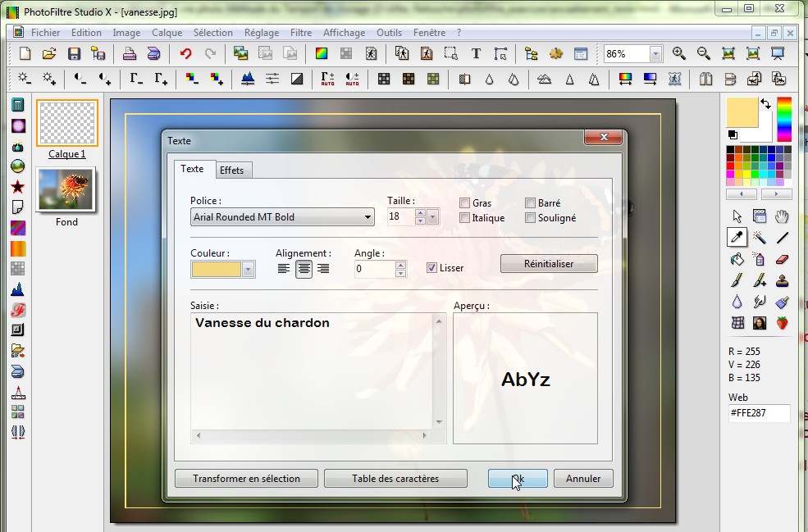Increase Angle with up stepper arrow

pos(400,265)
